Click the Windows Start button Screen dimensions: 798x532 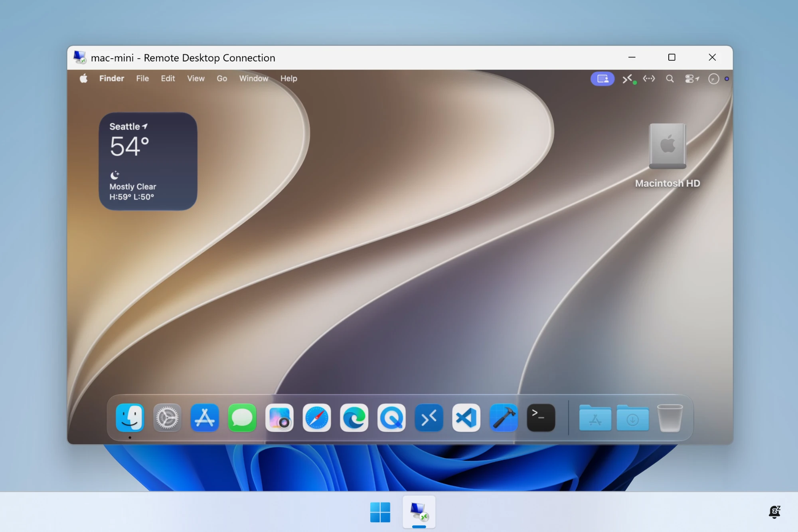[x=380, y=512]
